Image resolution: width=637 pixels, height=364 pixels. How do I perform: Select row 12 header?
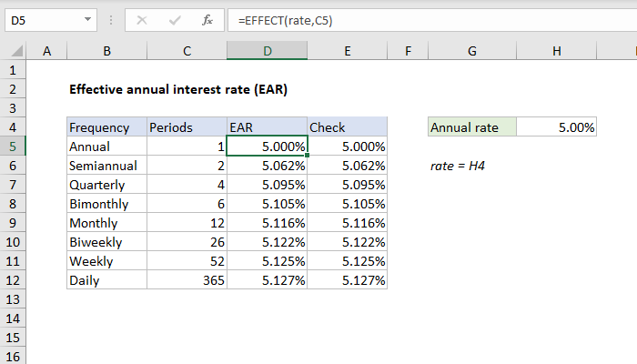[13, 280]
